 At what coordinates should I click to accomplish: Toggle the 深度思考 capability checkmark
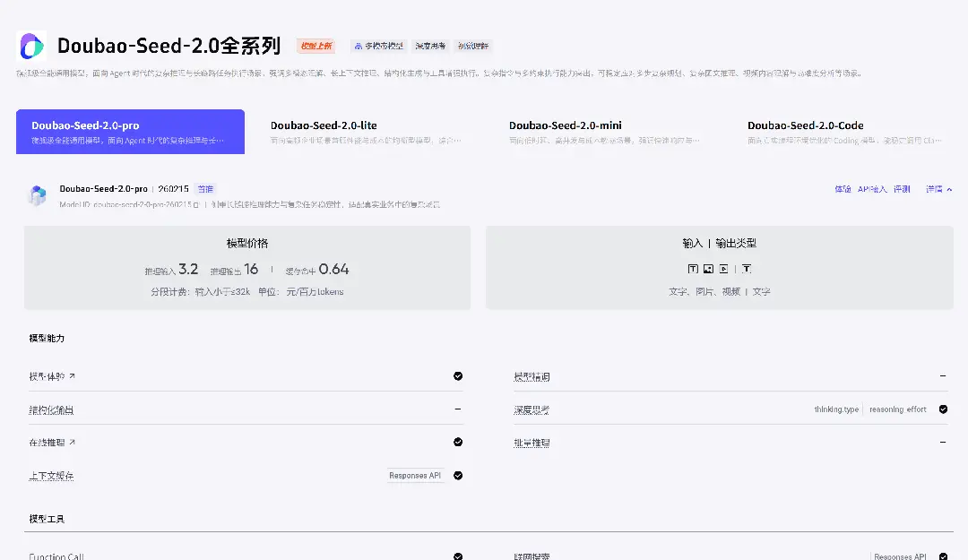[945, 409]
